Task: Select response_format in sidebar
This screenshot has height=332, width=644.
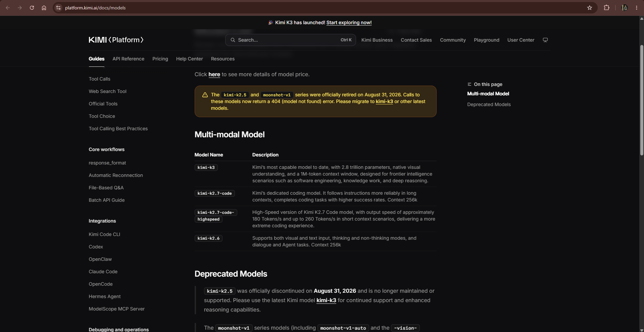Action: tap(107, 163)
